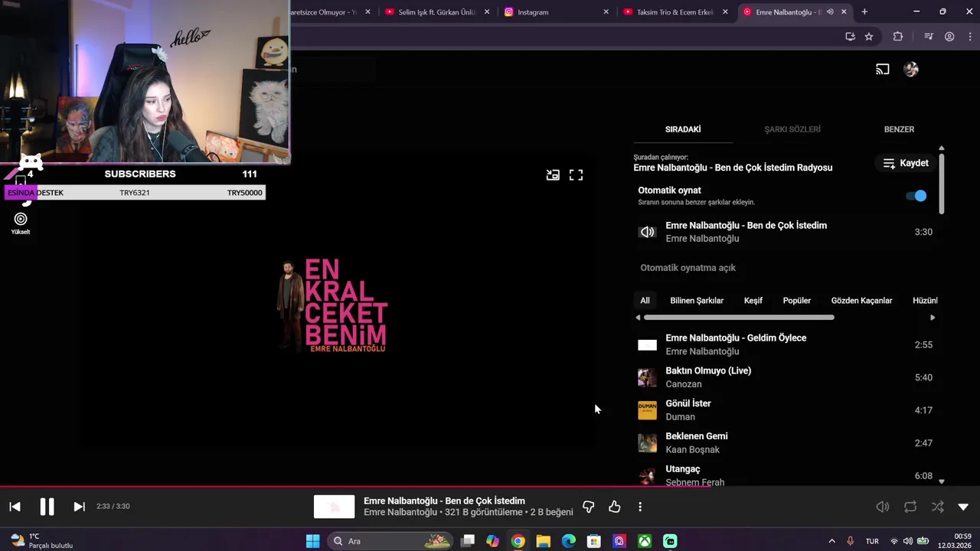This screenshot has height=551, width=980.
Task: Select the Keşif filter chip
Action: [753, 301]
